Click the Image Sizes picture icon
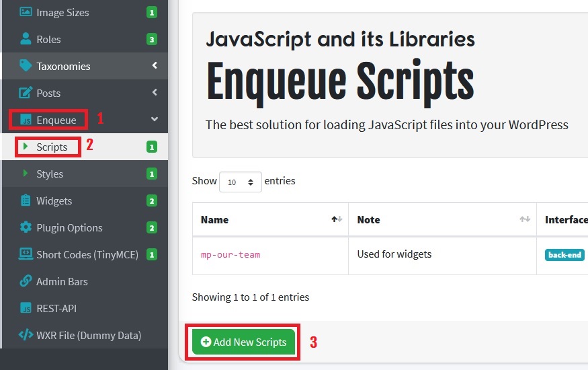This screenshot has height=370, width=588. click(x=26, y=12)
